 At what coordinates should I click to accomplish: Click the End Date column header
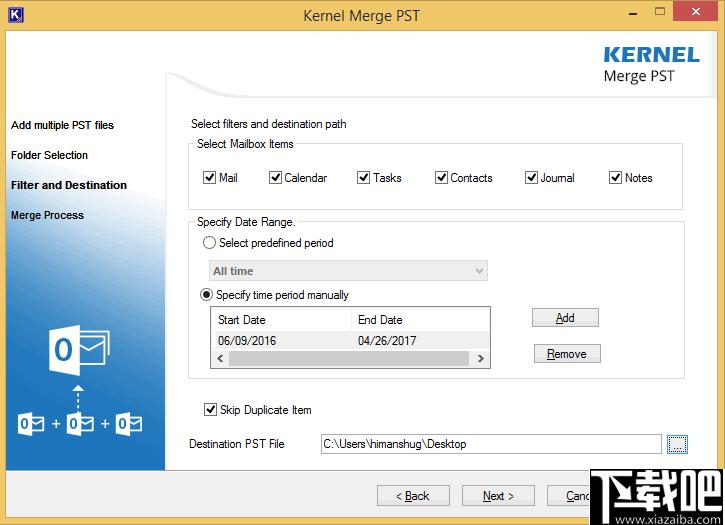pos(420,320)
